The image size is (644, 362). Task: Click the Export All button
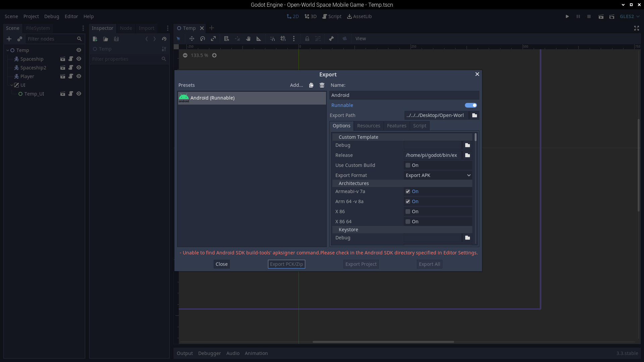coord(430,264)
